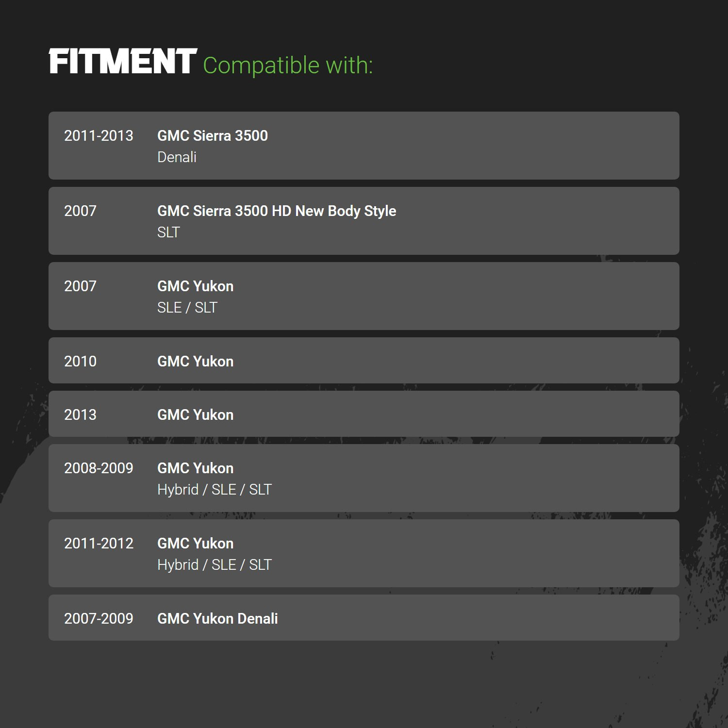Click the 2011-2012 year range label
The height and width of the screenshot is (728, 728).
click(x=99, y=544)
